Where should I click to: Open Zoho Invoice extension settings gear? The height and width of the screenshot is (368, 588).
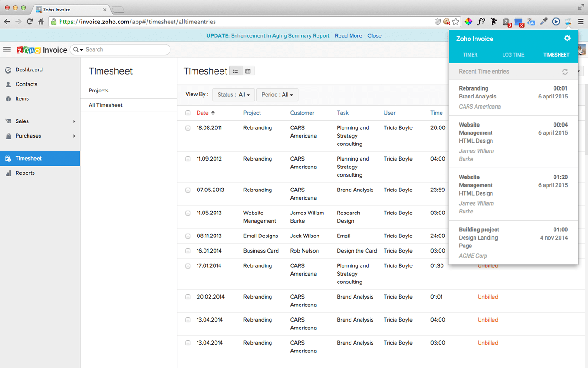tap(567, 39)
